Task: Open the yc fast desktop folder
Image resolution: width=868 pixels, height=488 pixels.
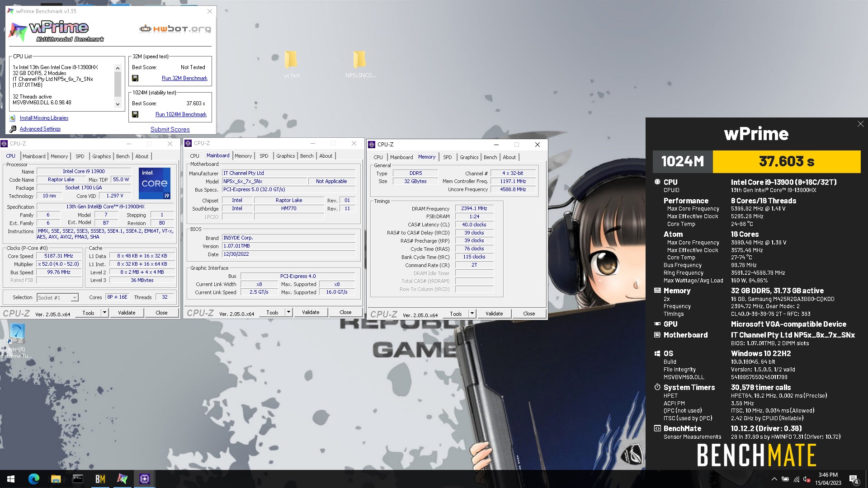Action: pyautogui.click(x=292, y=64)
